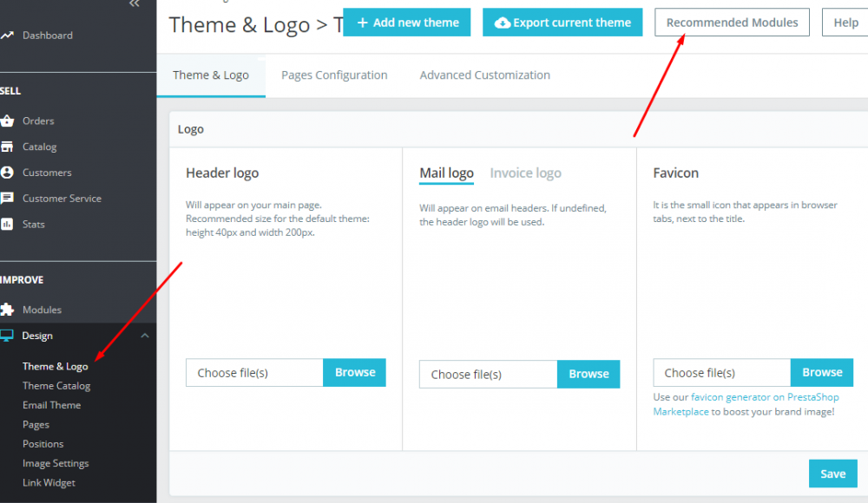Screen dimensions: 868x503
Task: Click the 'Header logo' heading
Action: (222, 173)
